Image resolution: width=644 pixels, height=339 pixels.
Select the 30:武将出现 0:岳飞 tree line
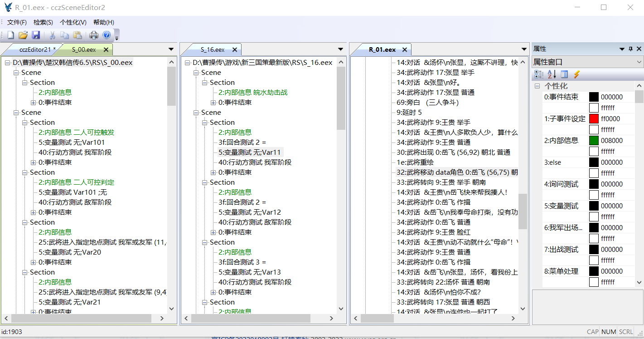tap(453, 152)
